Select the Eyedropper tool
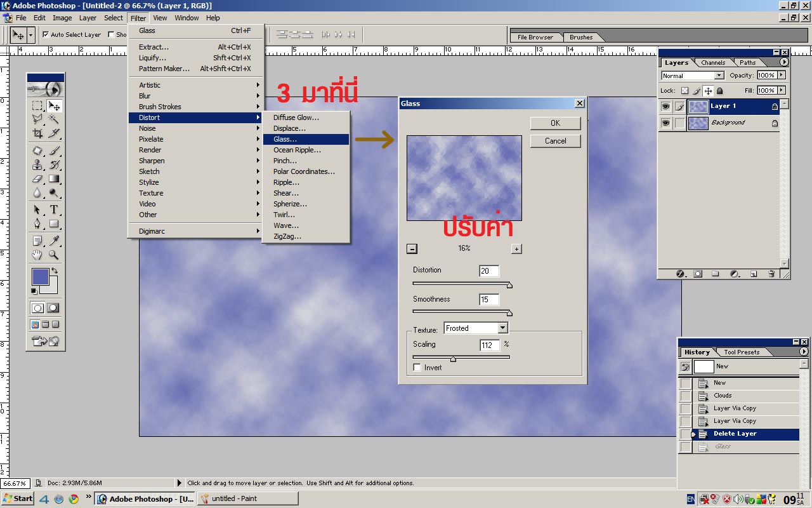812x508 pixels. pyautogui.click(x=54, y=241)
